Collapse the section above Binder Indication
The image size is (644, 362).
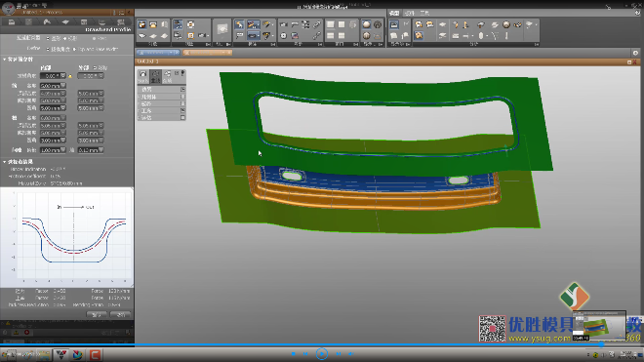tap(5, 162)
